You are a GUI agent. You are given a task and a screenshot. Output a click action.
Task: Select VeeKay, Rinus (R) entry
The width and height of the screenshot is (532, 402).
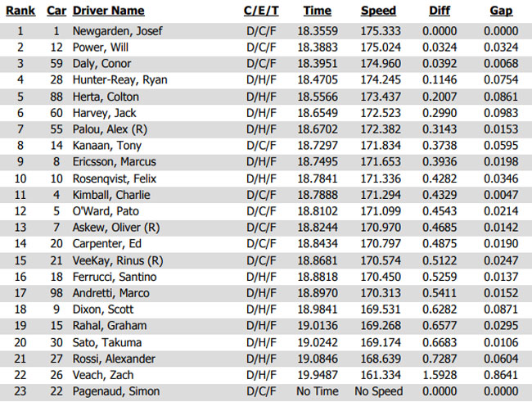pos(118,260)
